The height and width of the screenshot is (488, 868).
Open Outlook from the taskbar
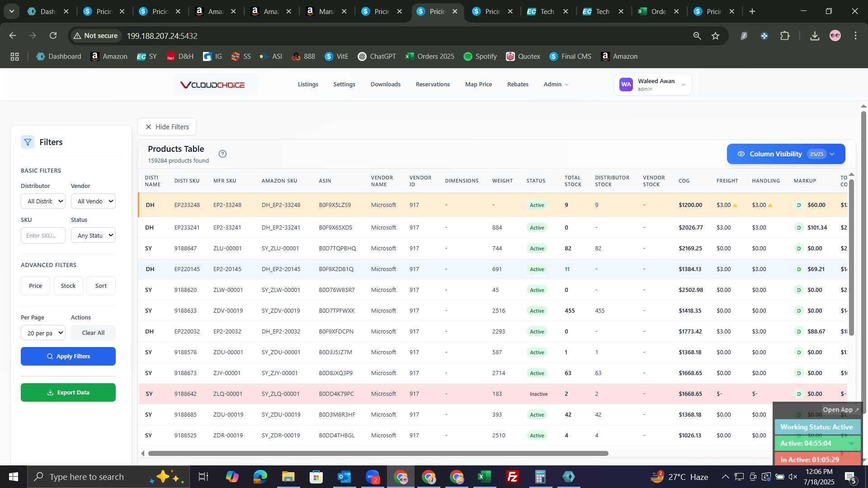click(x=344, y=477)
